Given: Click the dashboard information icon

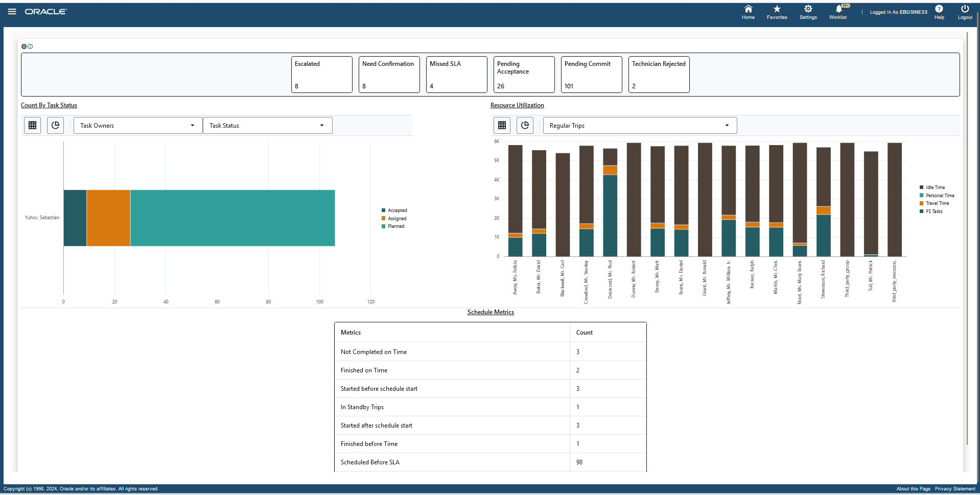Looking at the screenshot, I should (x=31, y=46).
